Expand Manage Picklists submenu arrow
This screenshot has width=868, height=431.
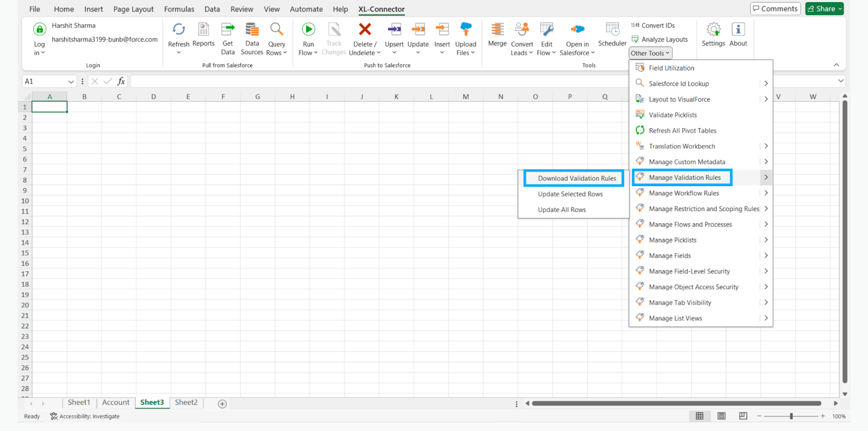(x=766, y=240)
